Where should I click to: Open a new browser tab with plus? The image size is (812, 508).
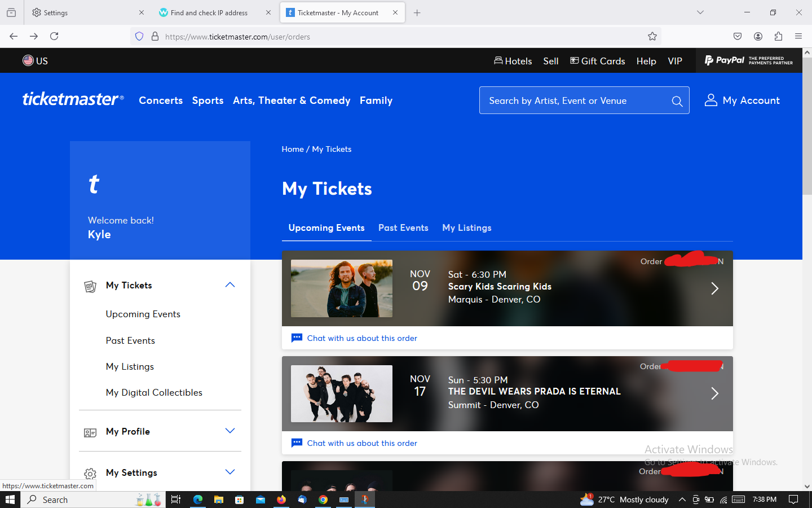coord(417,12)
